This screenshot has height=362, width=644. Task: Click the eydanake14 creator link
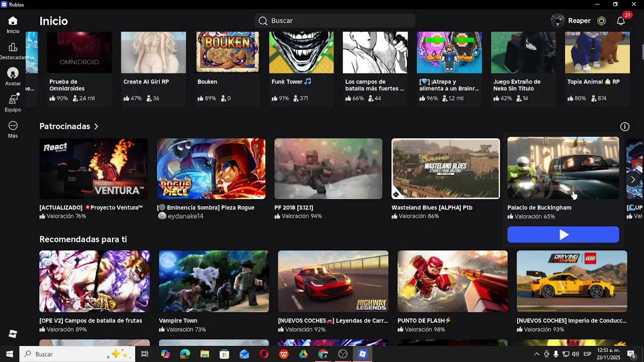tap(185, 216)
